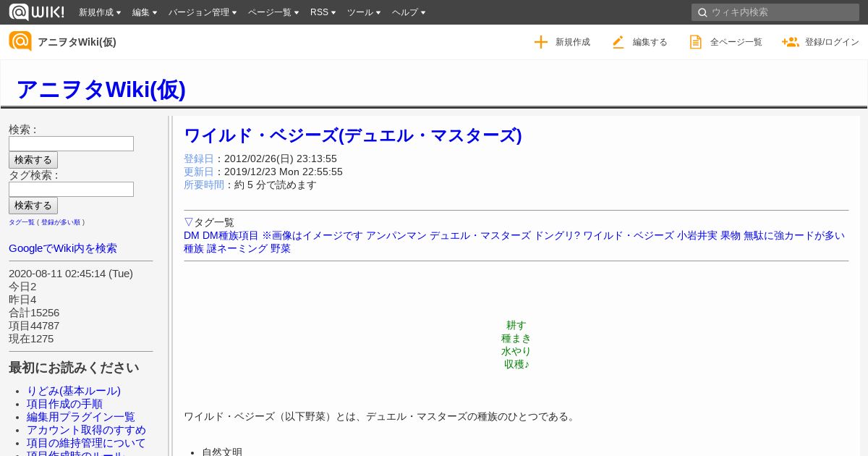The image size is (868, 456).
Task: Click the pencil icon for 編集する
Action: pos(618,42)
